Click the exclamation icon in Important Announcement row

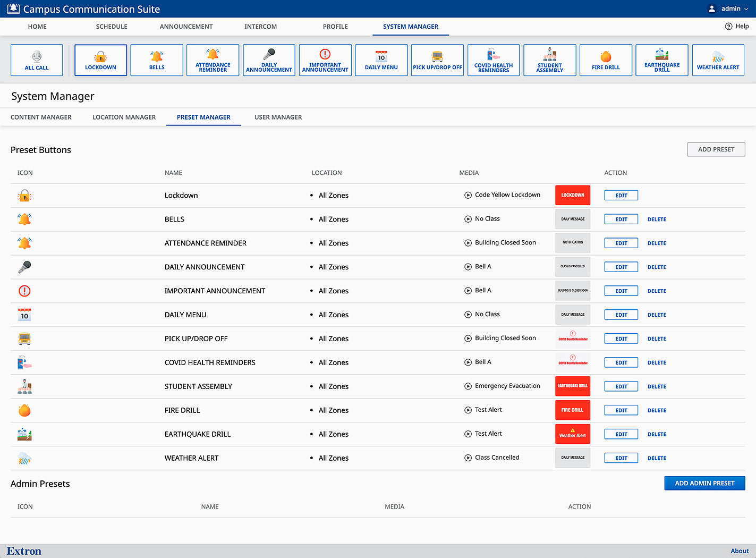24,291
